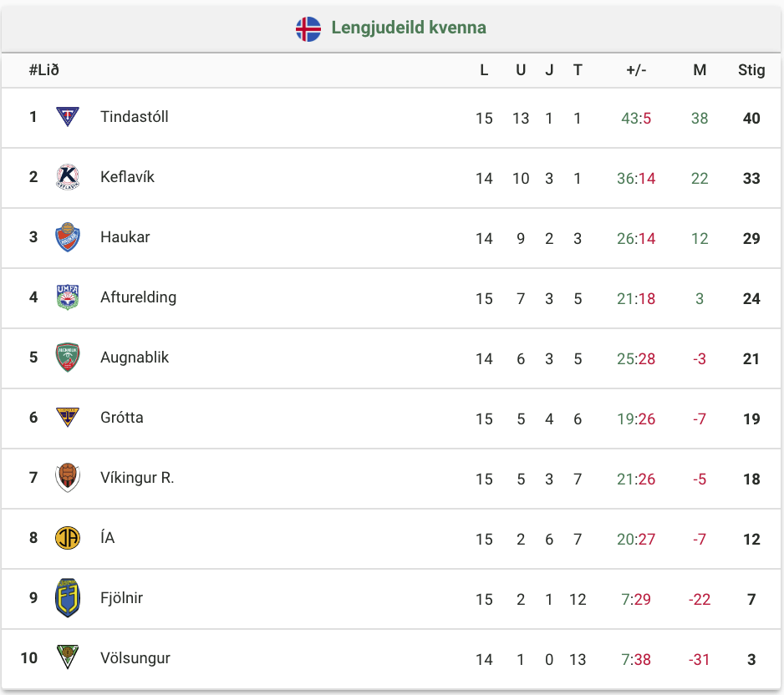Click the Tindastóll club crest
784x695 pixels.
tap(68, 117)
